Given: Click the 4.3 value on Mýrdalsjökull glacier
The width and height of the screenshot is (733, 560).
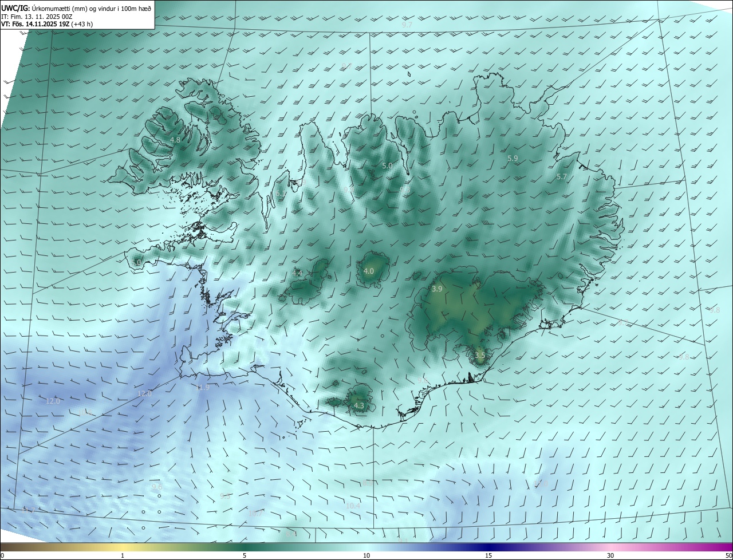Looking at the screenshot, I should (359, 405).
